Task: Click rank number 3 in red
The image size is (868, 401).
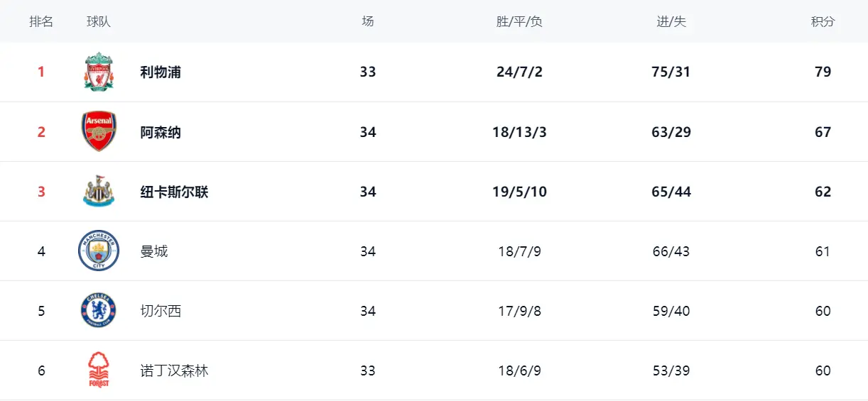Action: (41, 192)
